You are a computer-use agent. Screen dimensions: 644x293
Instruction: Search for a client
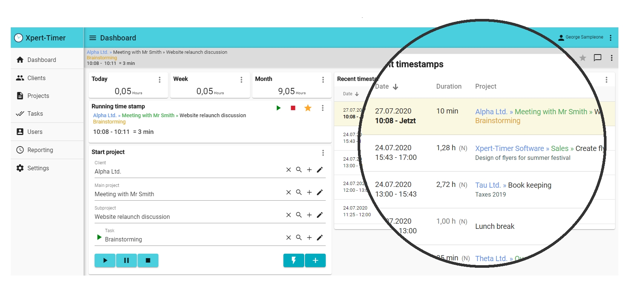click(299, 170)
